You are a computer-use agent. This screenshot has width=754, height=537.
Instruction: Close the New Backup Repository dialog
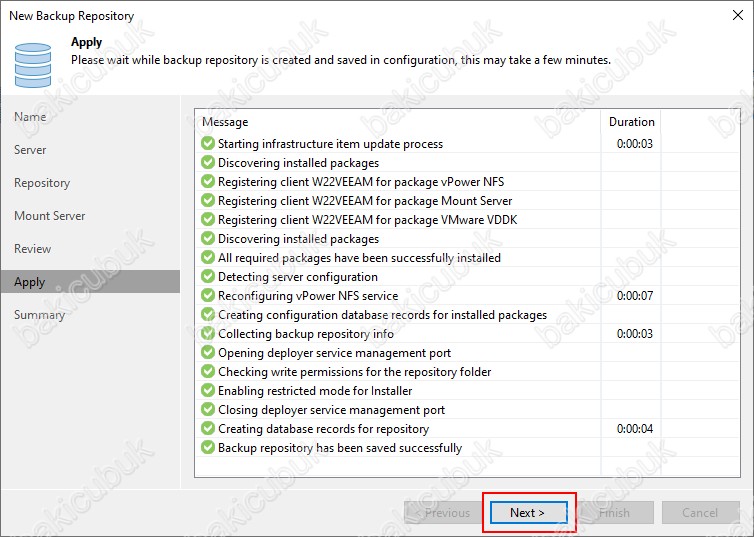click(738, 15)
